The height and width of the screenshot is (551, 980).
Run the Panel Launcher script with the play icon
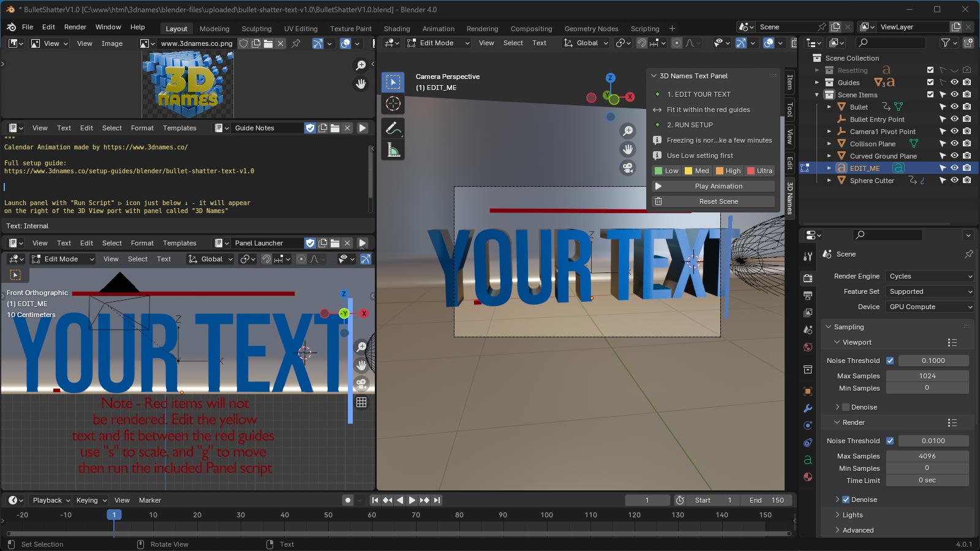click(x=362, y=243)
